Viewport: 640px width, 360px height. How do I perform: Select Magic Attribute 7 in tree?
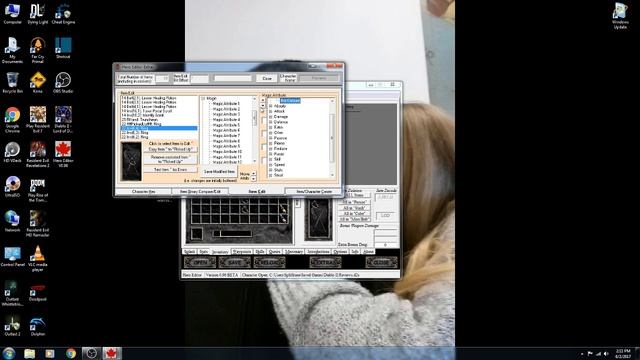[226, 136]
